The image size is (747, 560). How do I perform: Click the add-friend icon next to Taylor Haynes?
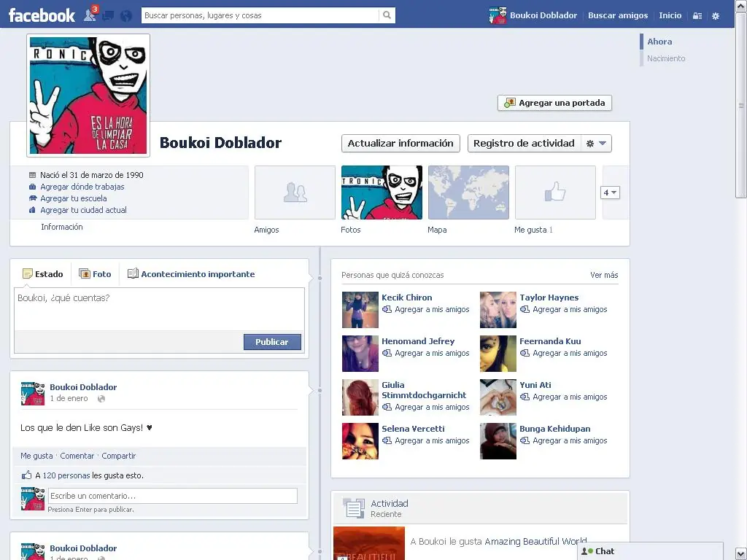coord(525,309)
